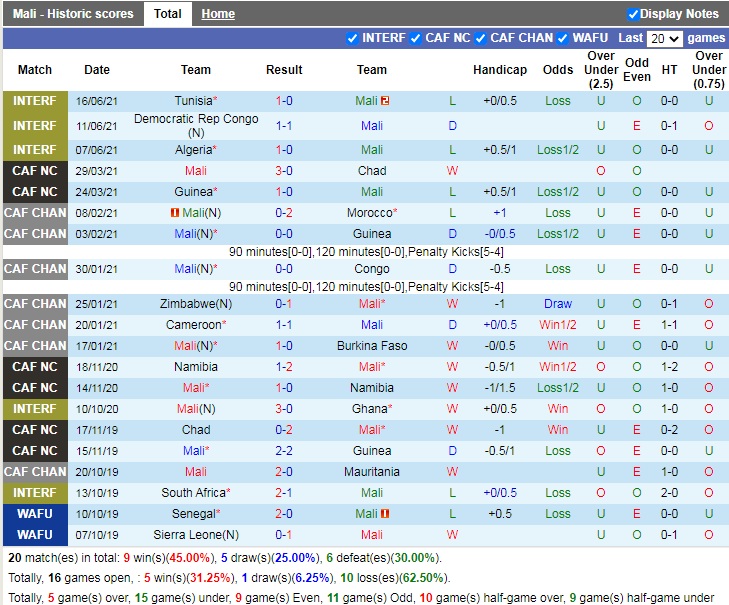Click the 2-2 result versus Guinea
This screenshot has height=605, width=729.
click(x=284, y=451)
